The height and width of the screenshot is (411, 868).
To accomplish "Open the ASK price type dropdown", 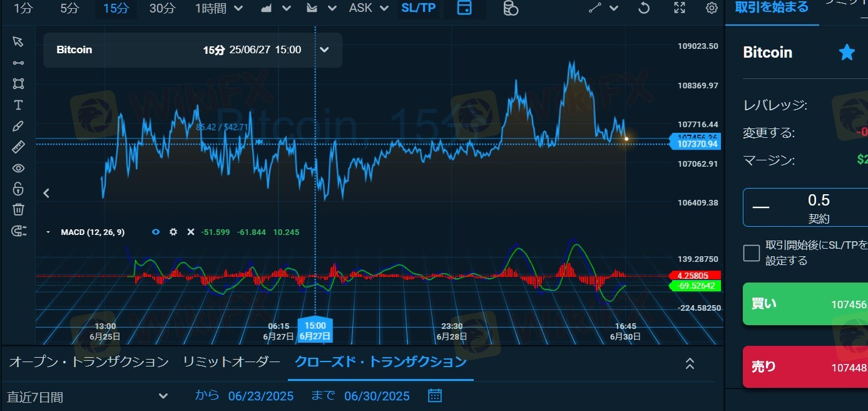I will click(368, 8).
